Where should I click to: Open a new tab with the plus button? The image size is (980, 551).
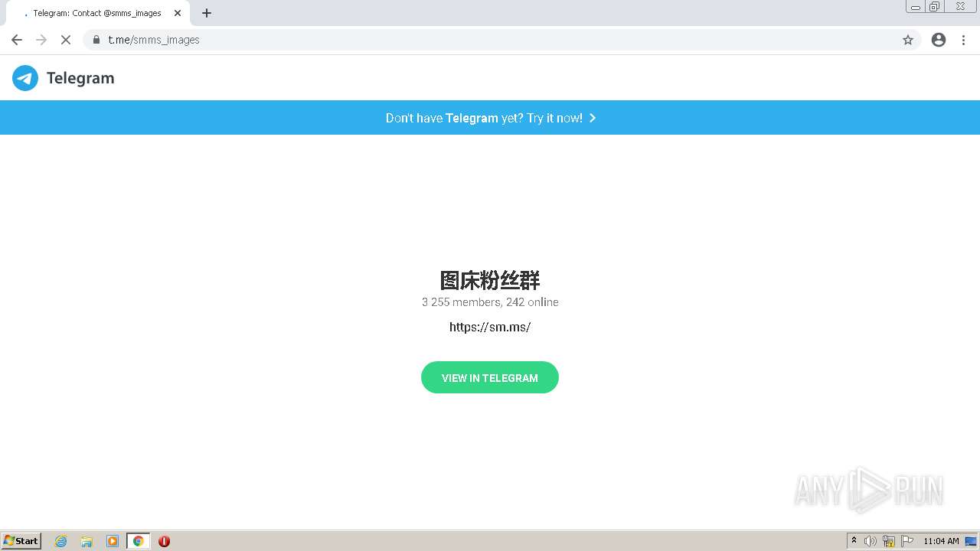pyautogui.click(x=207, y=13)
